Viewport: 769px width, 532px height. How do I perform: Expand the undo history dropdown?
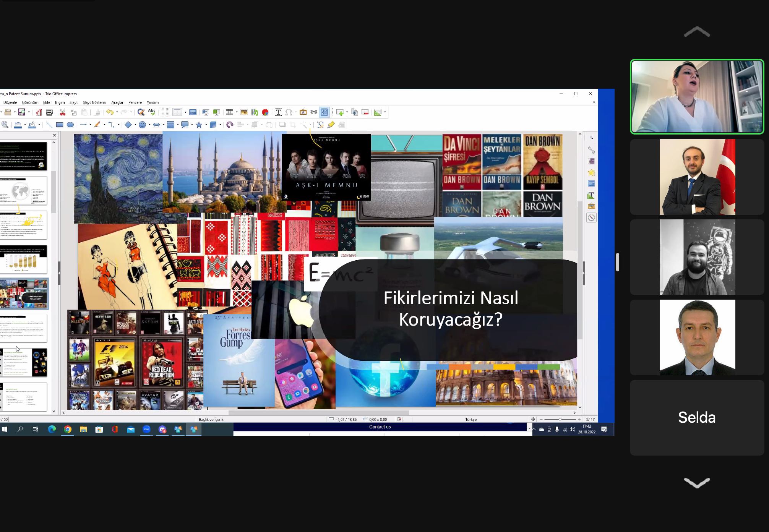click(117, 112)
